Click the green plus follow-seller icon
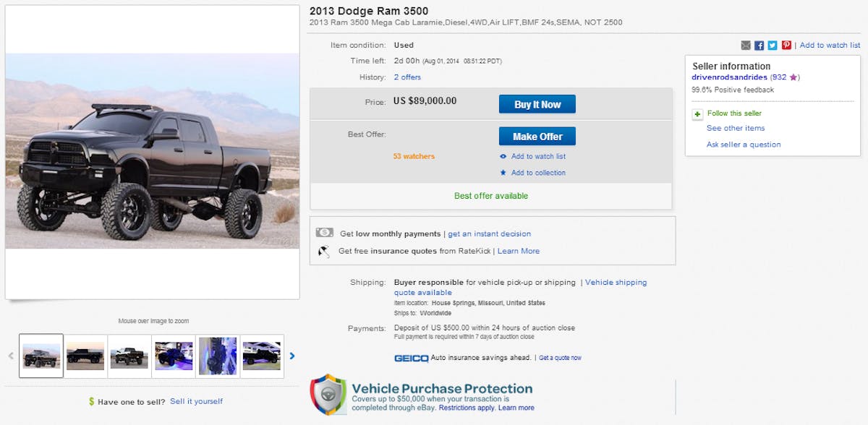 pyautogui.click(x=697, y=114)
